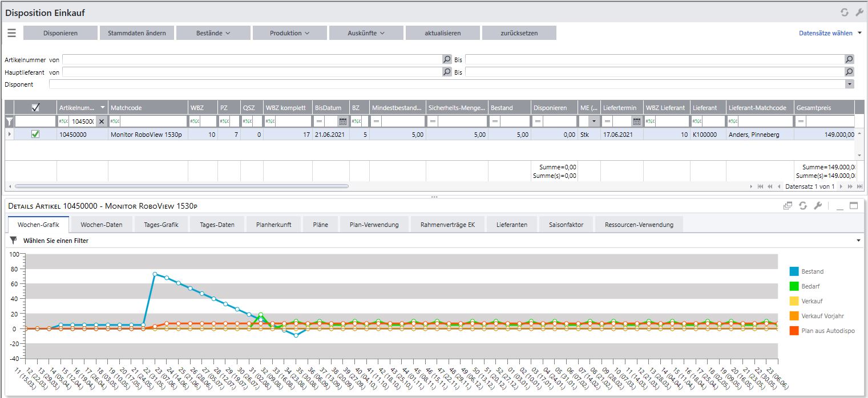Screen dimensions: 868x398
Task: Click the search icon for Hauptlieferant Bis
Action: [x=849, y=72]
